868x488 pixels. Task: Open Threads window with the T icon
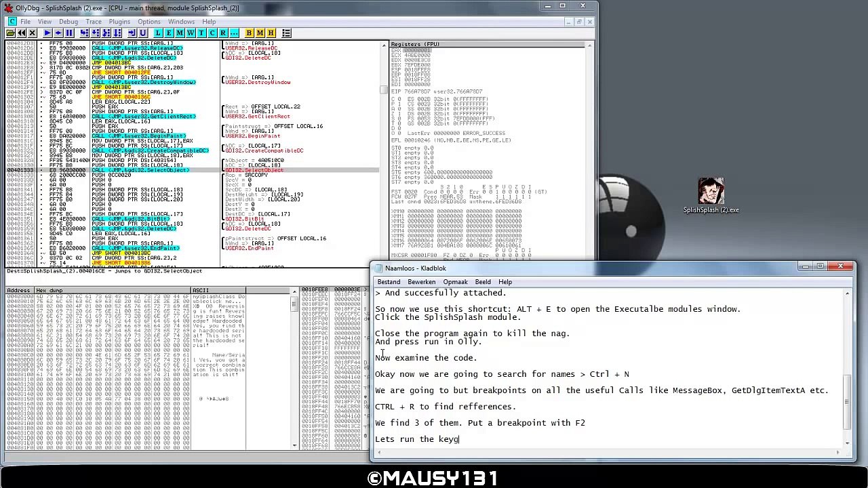[x=201, y=33]
